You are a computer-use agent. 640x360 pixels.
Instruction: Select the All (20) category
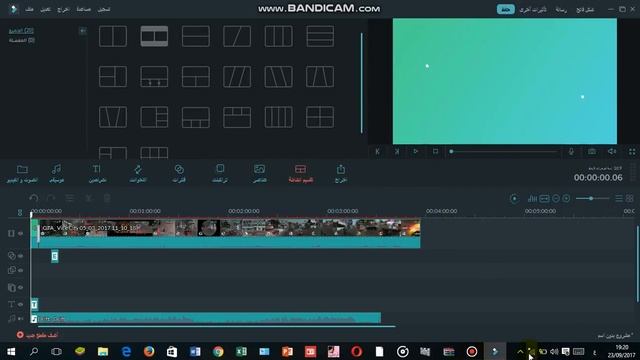[x=21, y=31]
